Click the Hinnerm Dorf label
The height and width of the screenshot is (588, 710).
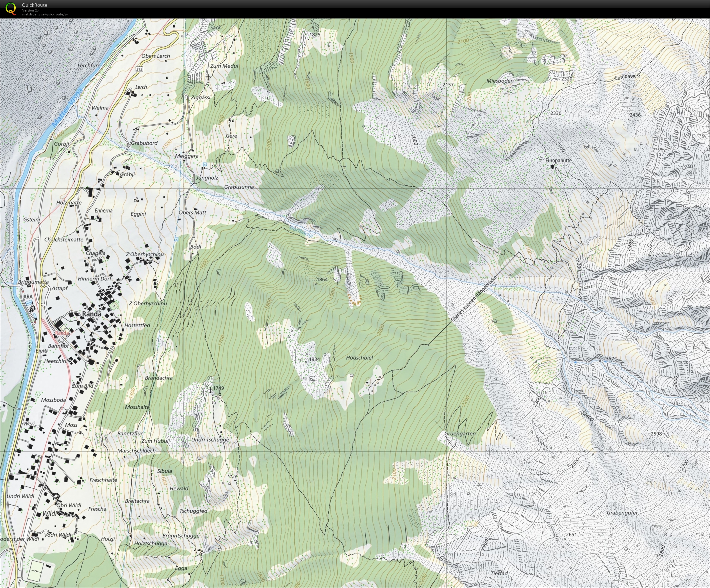tap(95, 279)
